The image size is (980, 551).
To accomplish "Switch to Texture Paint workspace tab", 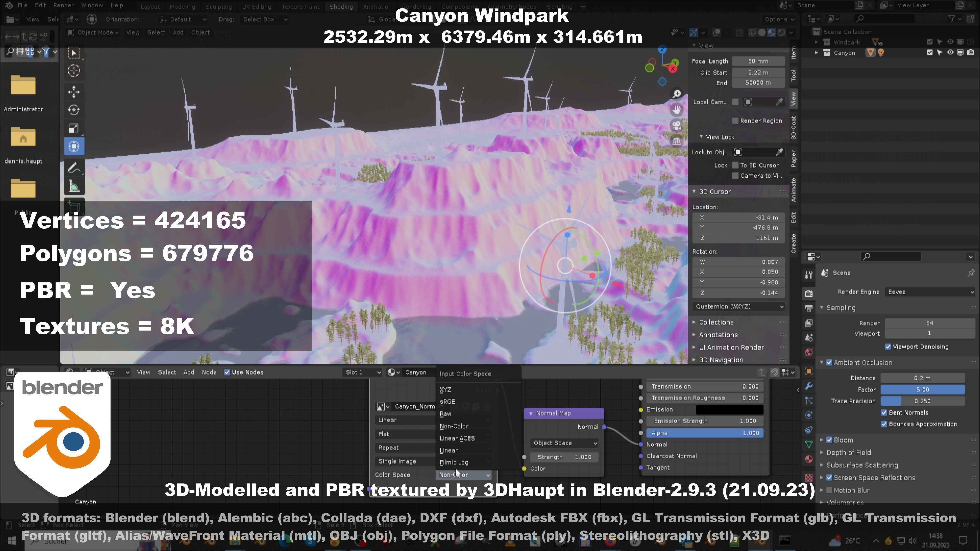I will (x=300, y=6).
